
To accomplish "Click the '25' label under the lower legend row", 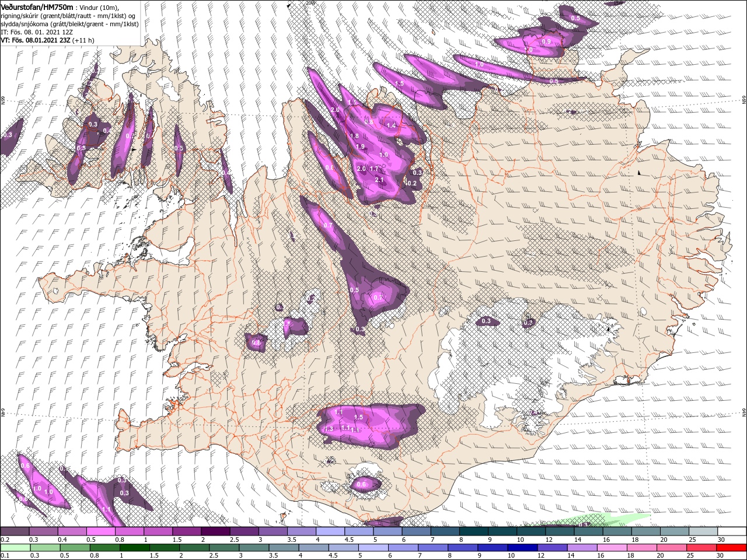I will (689, 555).
